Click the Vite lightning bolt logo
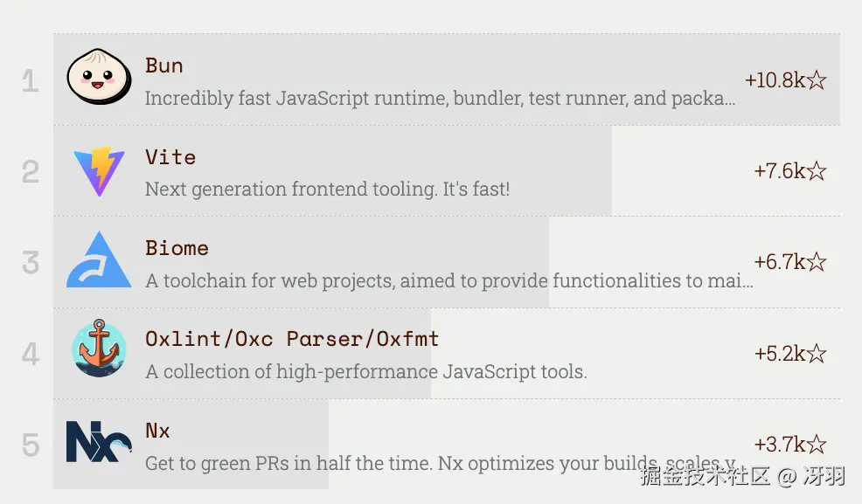The width and height of the screenshot is (862, 504). [x=99, y=170]
